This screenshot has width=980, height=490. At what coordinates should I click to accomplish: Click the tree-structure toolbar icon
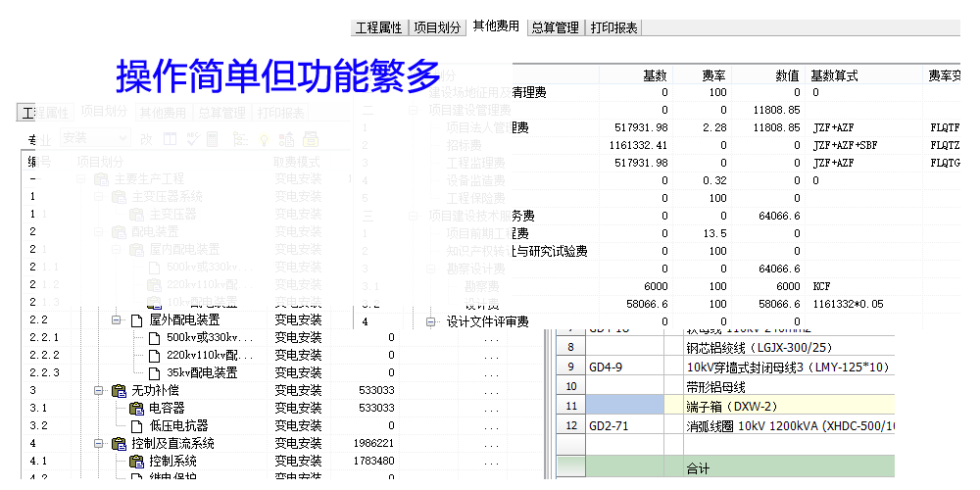[x=240, y=139]
